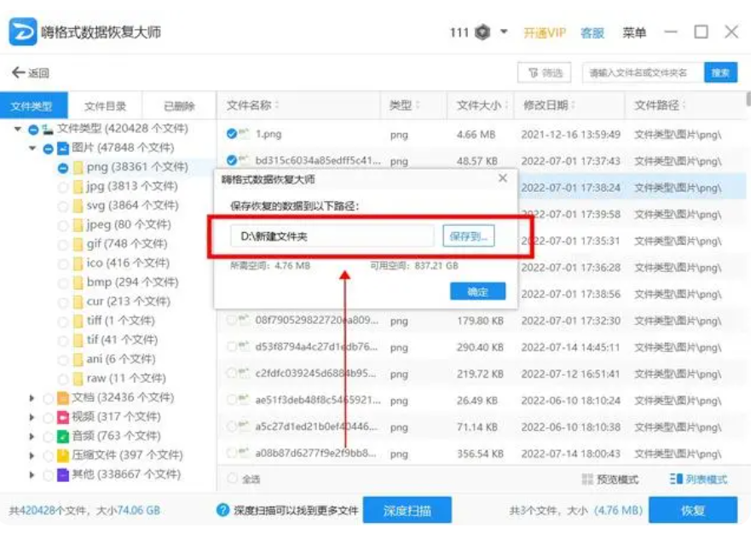Image resolution: width=756 pixels, height=533 pixels.
Task: Expand the 其他 tree node
Action: coord(32,475)
